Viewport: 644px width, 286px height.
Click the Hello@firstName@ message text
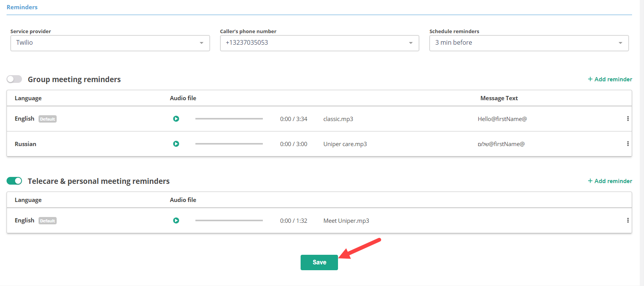click(502, 119)
